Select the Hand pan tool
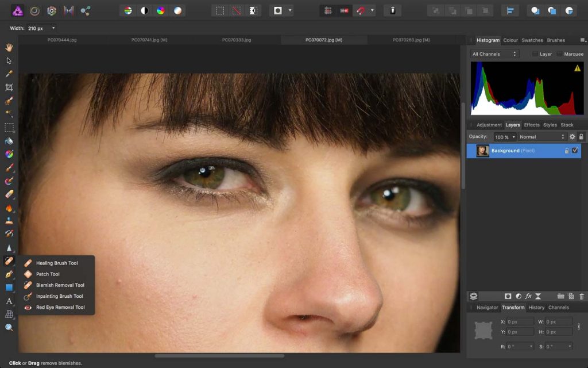Image resolution: width=588 pixels, height=368 pixels. coord(9,47)
